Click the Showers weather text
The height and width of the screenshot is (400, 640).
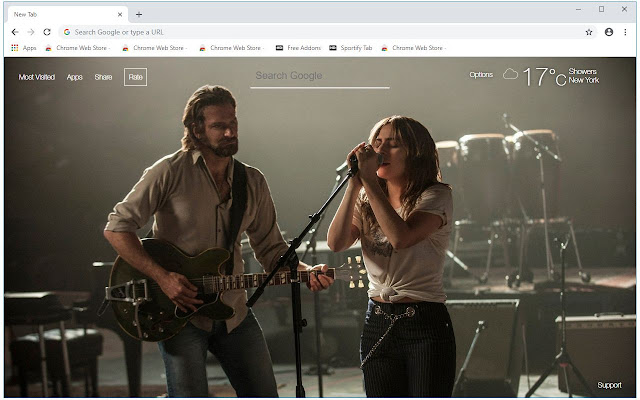pos(582,71)
